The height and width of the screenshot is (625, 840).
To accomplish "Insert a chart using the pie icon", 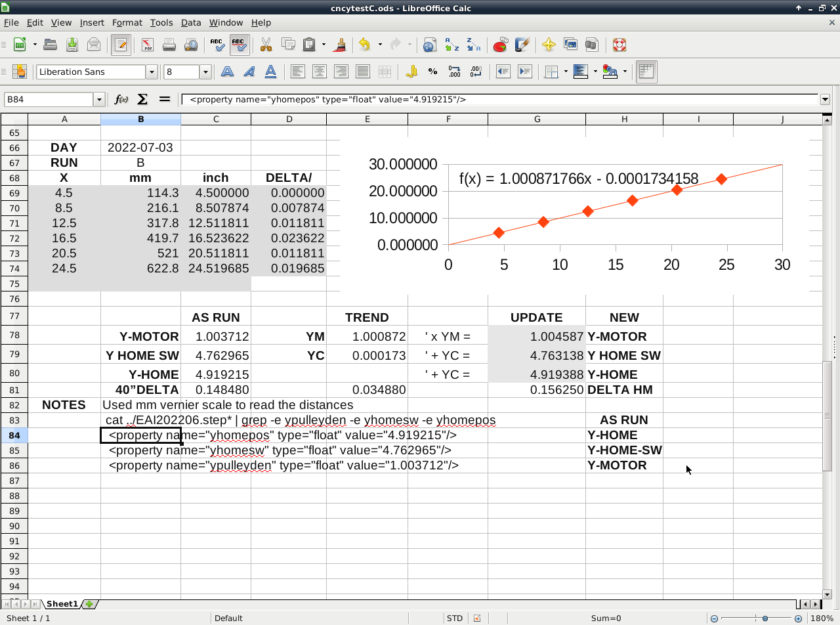I will point(500,45).
